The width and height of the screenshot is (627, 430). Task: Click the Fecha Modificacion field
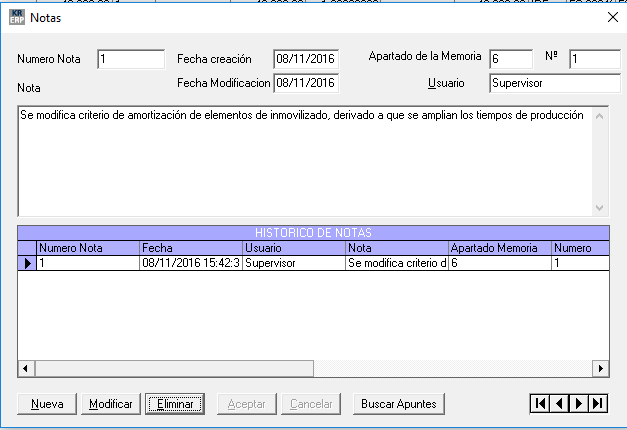pyautogui.click(x=305, y=83)
